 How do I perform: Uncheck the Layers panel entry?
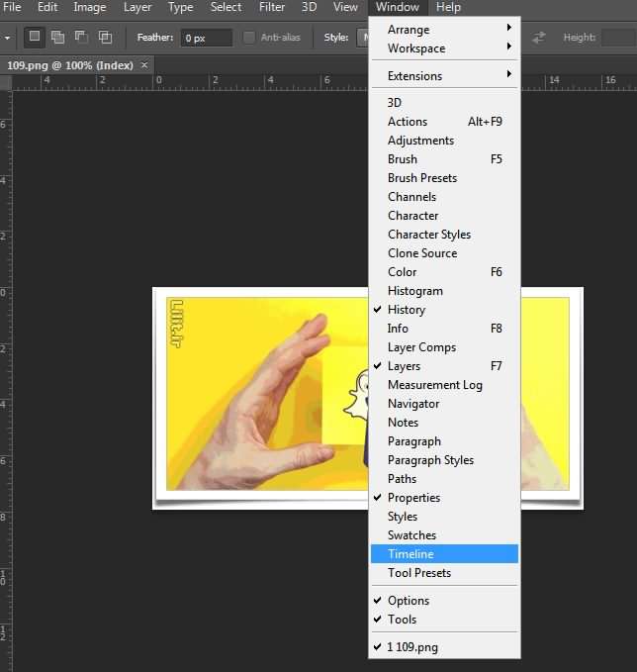(x=445, y=366)
